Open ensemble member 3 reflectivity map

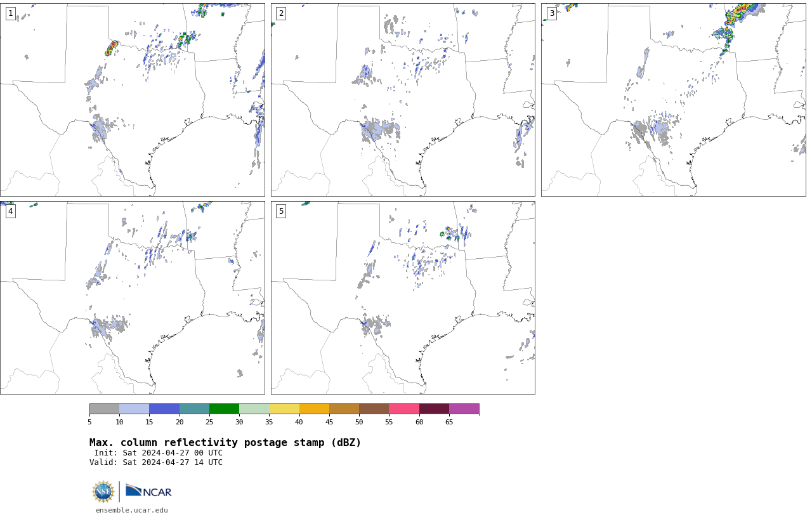tap(674, 100)
